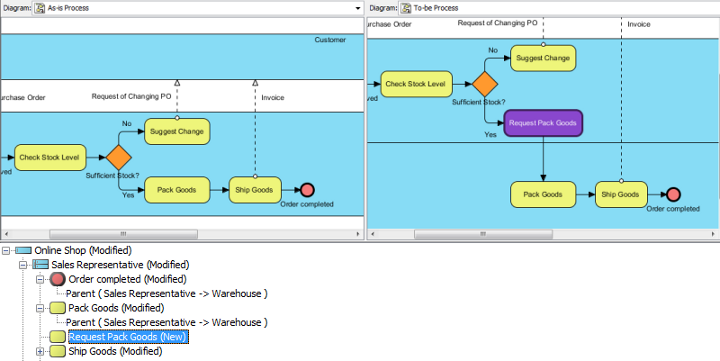Click the Sales Representative lane icon in tree
Viewport: 720px width, 361px height.
(x=40, y=265)
